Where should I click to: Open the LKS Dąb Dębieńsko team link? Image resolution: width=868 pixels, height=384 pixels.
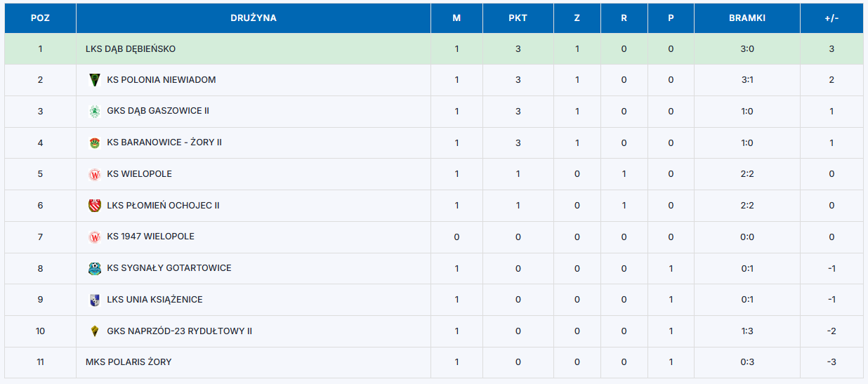pos(131,49)
